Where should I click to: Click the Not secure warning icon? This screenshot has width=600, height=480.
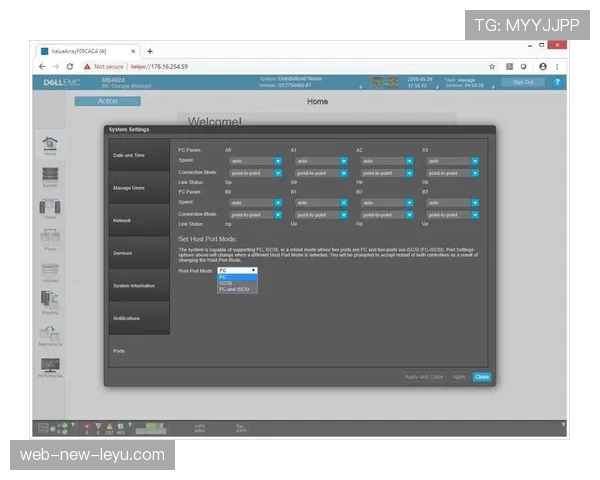[x=87, y=67]
